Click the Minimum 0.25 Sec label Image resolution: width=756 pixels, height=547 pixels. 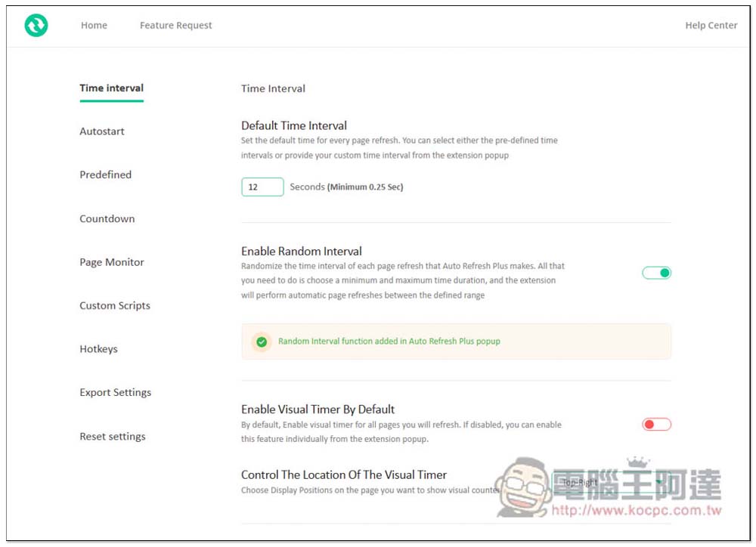[365, 187]
